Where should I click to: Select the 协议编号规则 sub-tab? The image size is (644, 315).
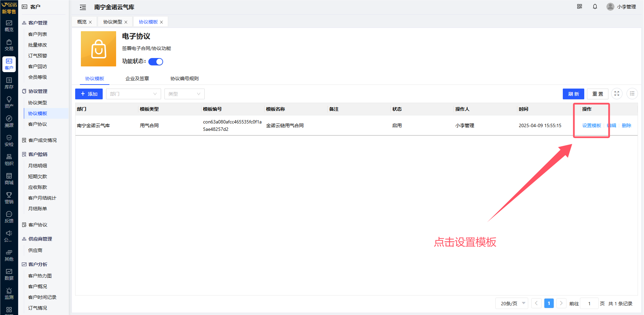[185, 78]
